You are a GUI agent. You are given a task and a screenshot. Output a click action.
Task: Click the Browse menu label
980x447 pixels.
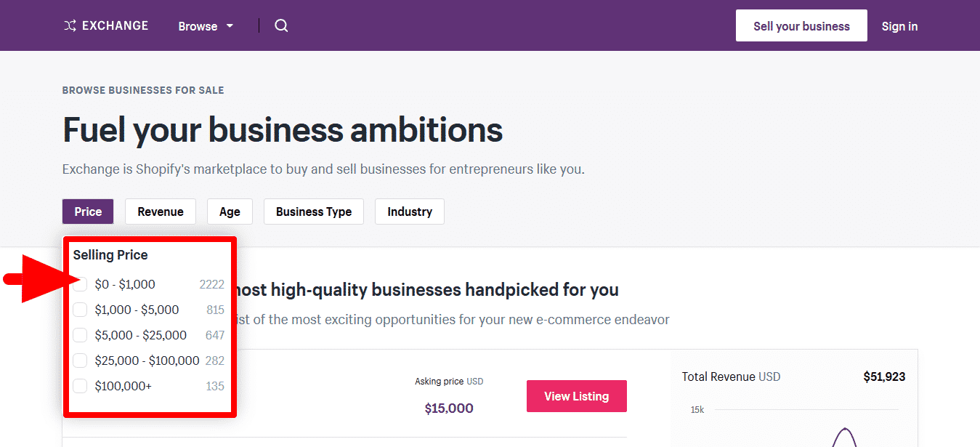point(198,26)
